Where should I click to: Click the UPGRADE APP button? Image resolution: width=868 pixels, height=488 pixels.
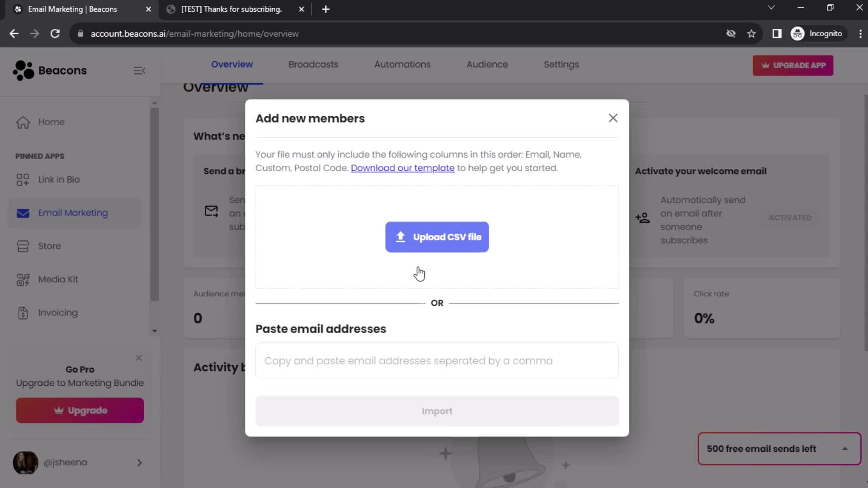pos(793,65)
